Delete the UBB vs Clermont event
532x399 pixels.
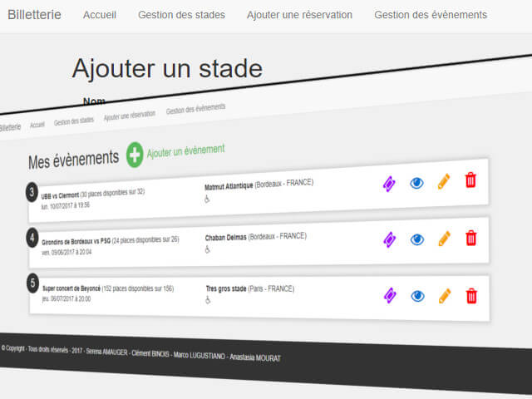[470, 180]
